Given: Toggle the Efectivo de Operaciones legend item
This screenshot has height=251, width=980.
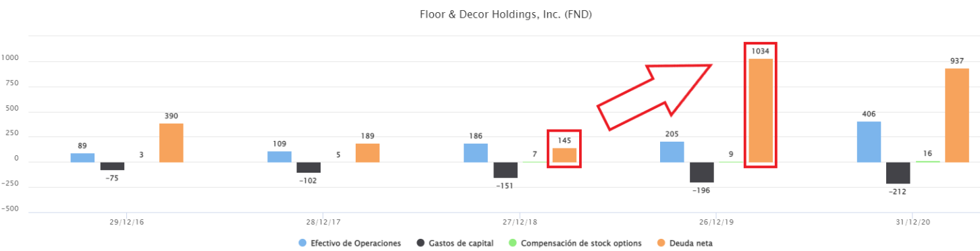Looking at the screenshot, I should point(349,243).
